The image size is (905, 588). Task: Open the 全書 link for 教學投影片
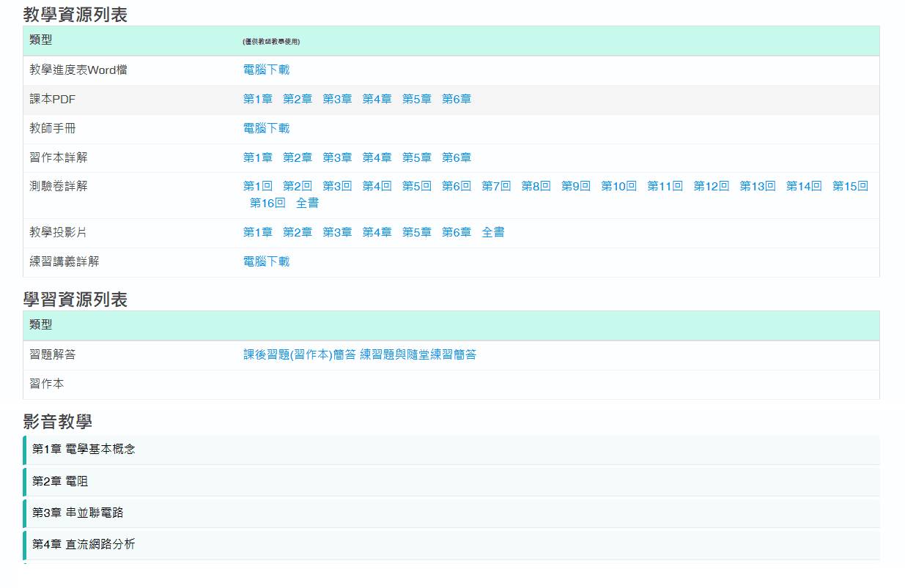pos(494,231)
